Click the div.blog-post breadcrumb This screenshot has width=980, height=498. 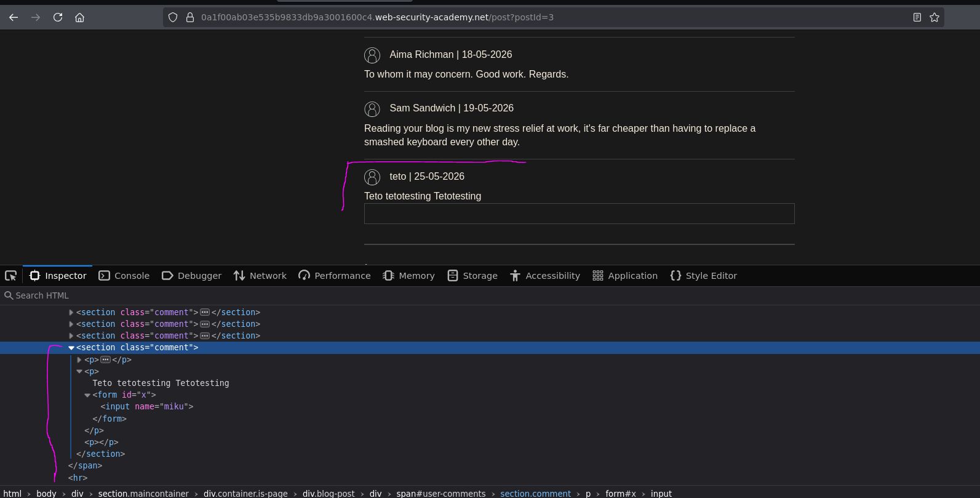[329, 494]
